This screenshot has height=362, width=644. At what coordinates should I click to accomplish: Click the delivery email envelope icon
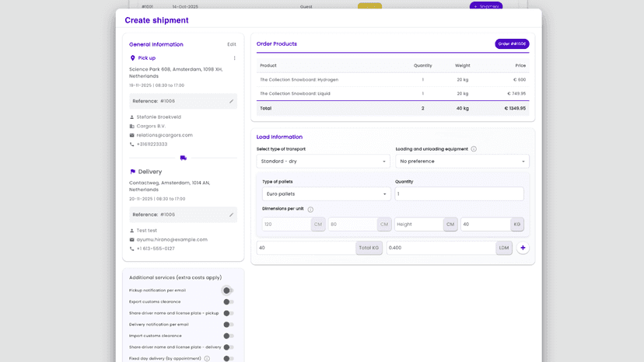[132, 240]
